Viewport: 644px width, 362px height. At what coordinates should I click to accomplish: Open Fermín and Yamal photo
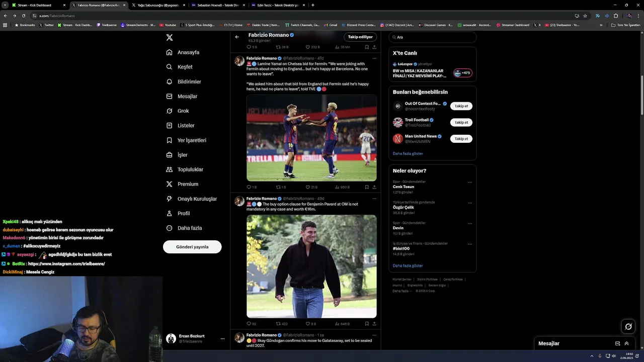coord(311,138)
